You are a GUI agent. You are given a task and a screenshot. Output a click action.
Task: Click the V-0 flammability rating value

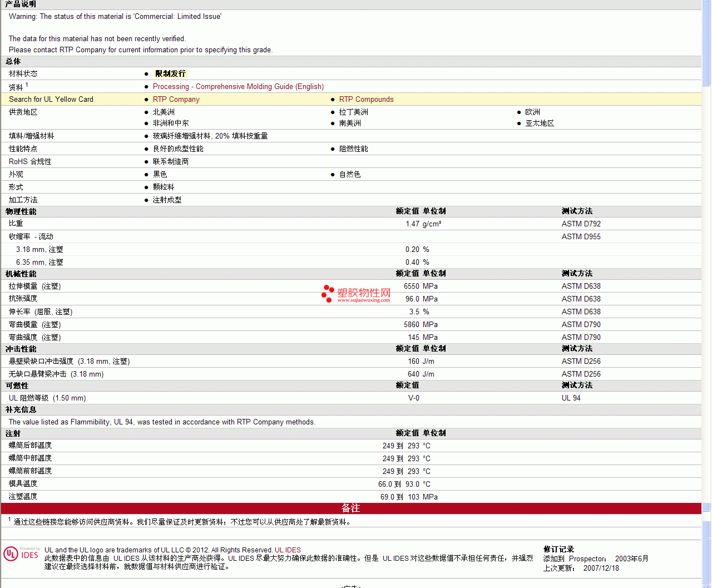[x=414, y=398]
